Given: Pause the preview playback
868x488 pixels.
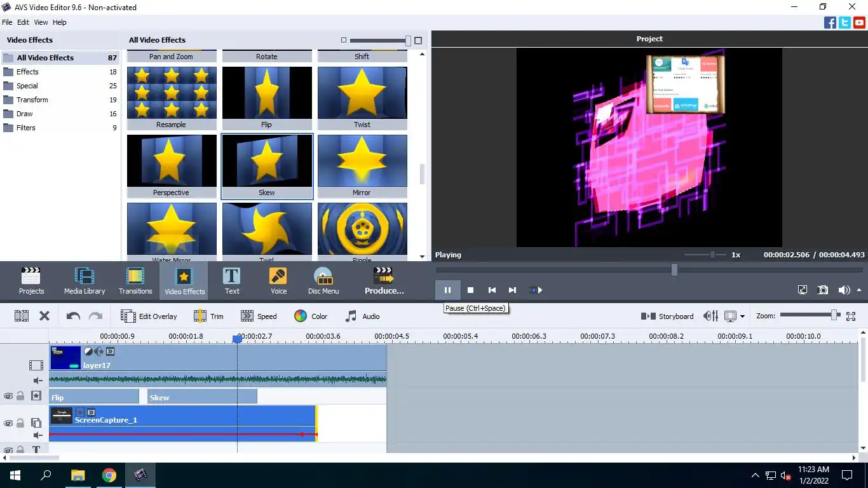Looking at the screenshot, I should coord(447,290).
